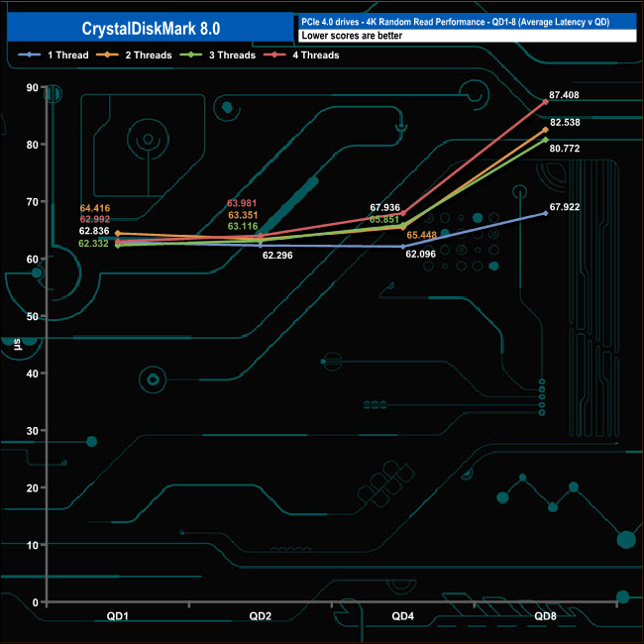Click the 30 y-axis tick label
This screenshot has width=644, height=644.
coord(32,431)
